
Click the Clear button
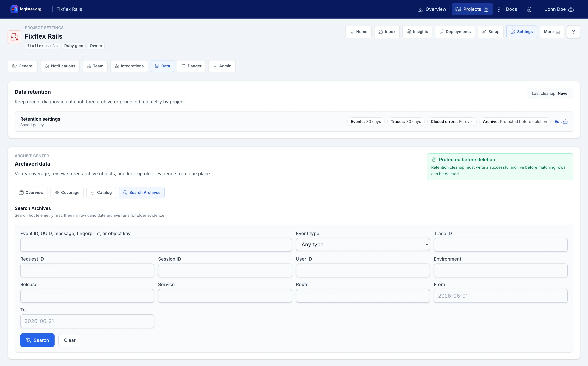pos(70,340)
